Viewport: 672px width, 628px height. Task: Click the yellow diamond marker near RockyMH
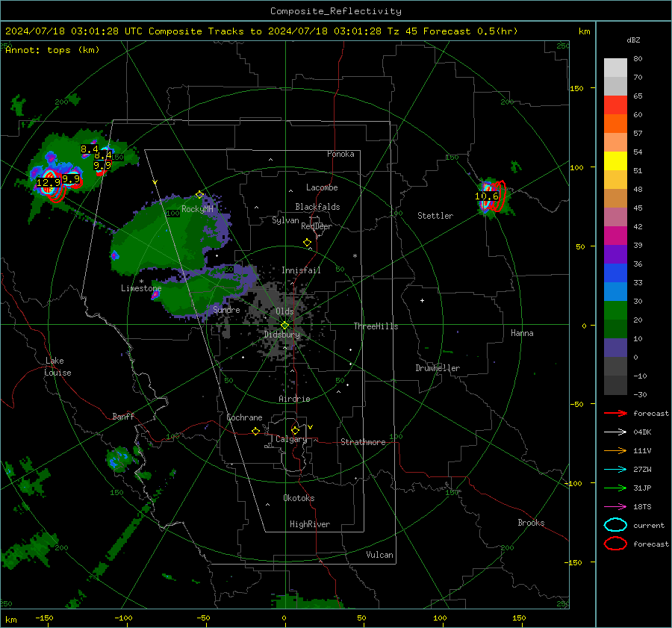(x=199, y=195)
